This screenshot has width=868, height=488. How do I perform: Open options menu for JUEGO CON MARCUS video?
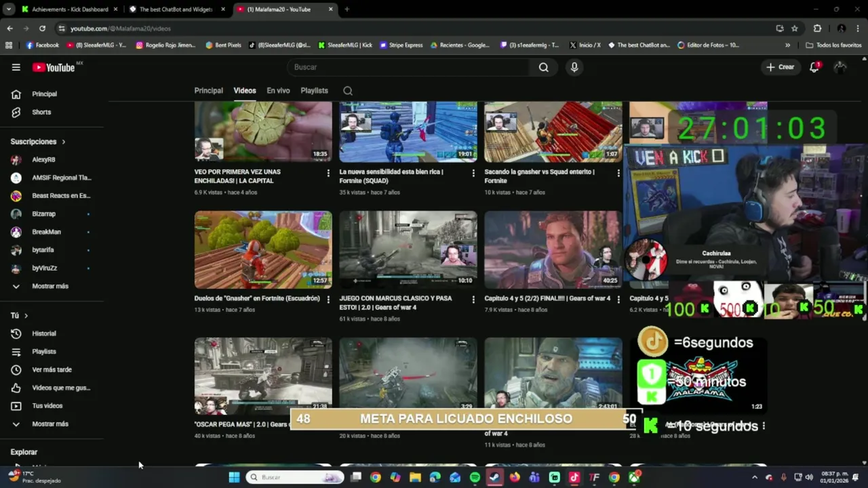pos(473,300)
